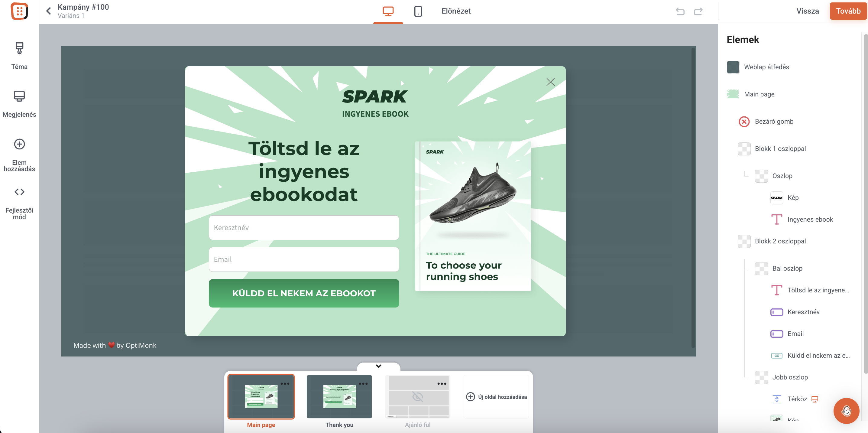The image size is (868, 433).
Task: Switch to mobile preview
Action: click(x=418, y=11)
